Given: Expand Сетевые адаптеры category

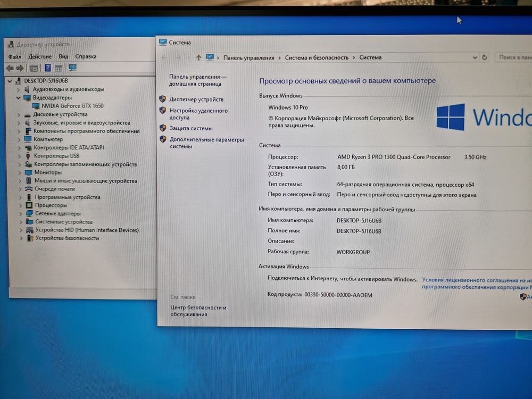Looking at the screenshot, I should pos(21,214).
